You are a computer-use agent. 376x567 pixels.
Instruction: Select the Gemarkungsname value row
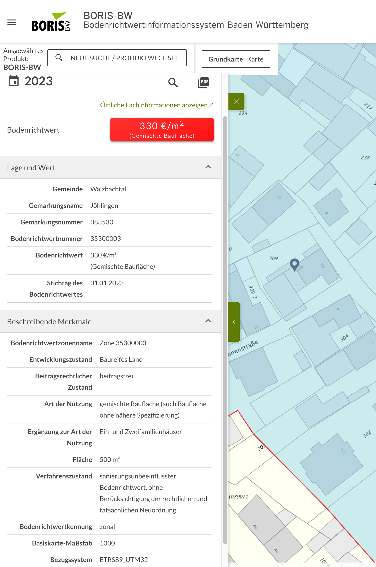pyautogui.click(x=104, y=205)
